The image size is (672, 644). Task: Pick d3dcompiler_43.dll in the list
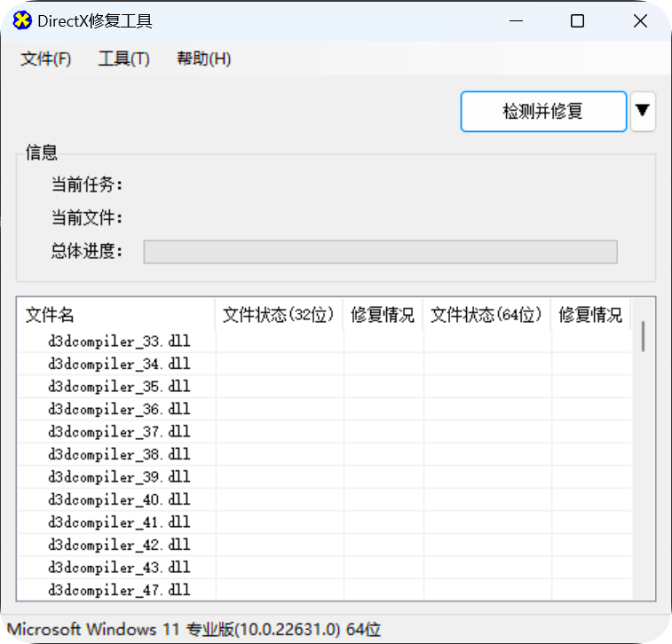point(119,568)
